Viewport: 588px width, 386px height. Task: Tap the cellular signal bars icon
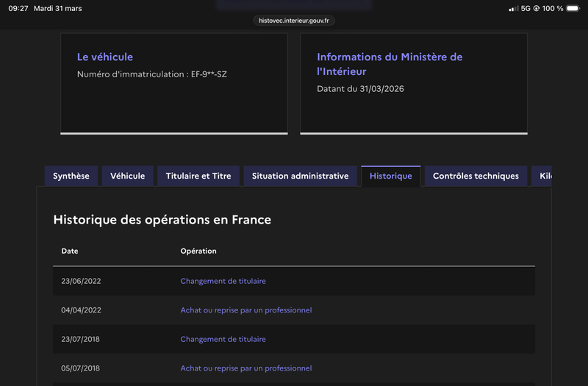514,8
